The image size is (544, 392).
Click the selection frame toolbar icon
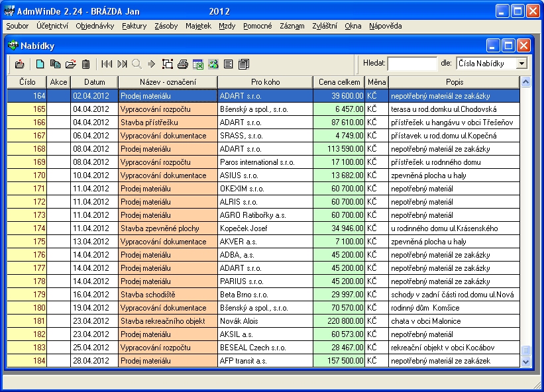(x=168, y=64)
